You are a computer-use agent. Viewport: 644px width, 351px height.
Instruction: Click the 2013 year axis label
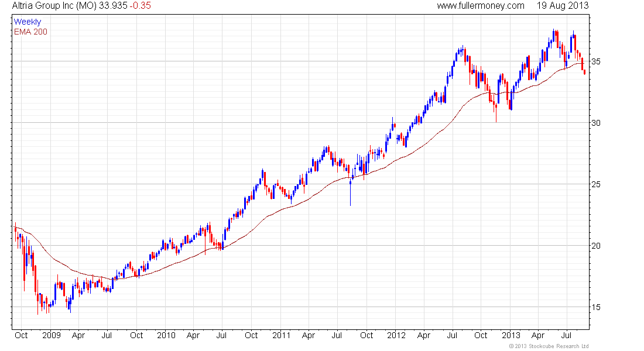click(511, 335)
